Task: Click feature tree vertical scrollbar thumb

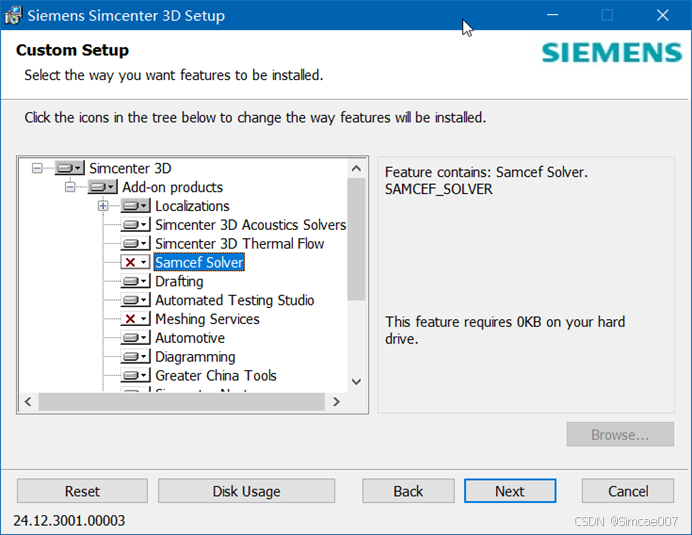Action: tap(357, 239)
